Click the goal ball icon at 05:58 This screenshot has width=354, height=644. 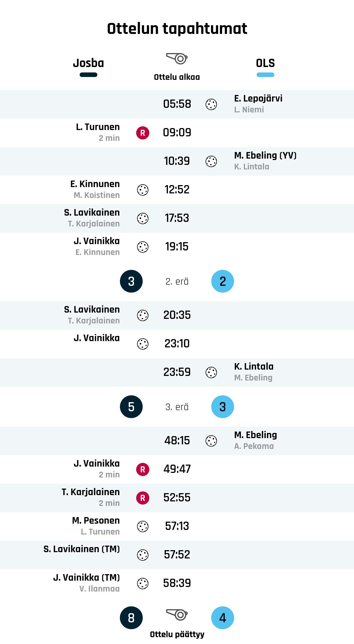tap(211, 104)
